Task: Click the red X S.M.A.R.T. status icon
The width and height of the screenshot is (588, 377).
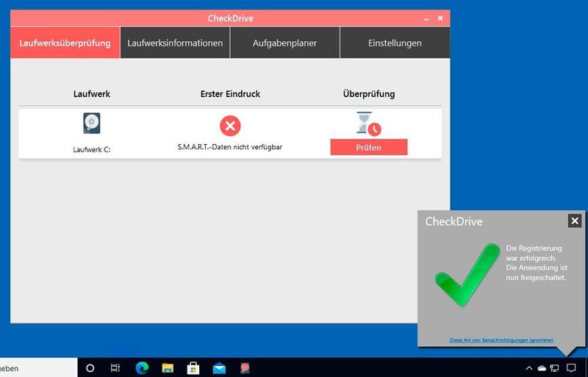Action: [230, 126]
